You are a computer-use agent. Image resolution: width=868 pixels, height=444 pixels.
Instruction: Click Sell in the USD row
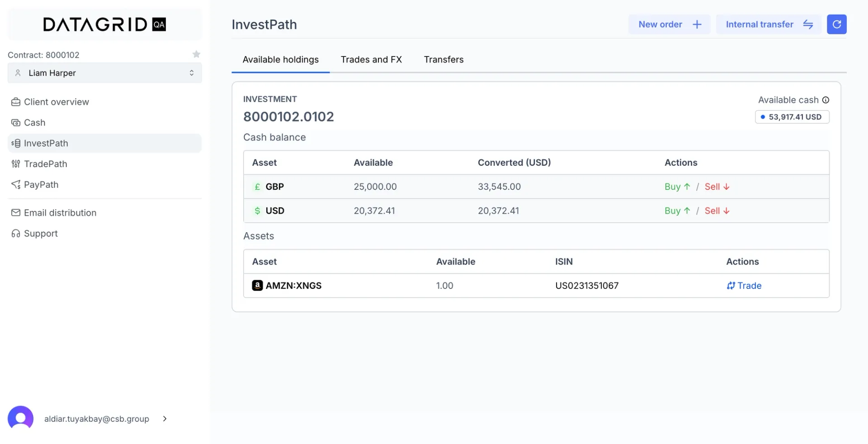click(717, 210)
